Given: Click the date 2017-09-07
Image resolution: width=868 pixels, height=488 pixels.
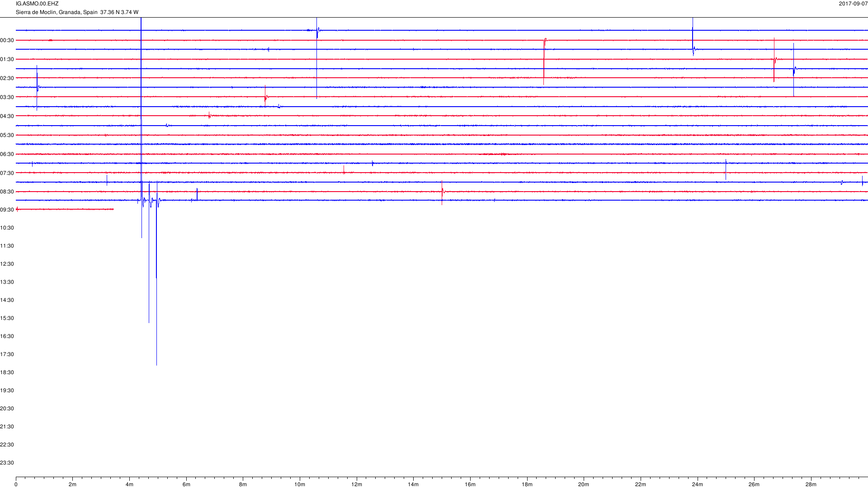Looking at the screenshot, I should pyautogui.click(x=853, y=4).
